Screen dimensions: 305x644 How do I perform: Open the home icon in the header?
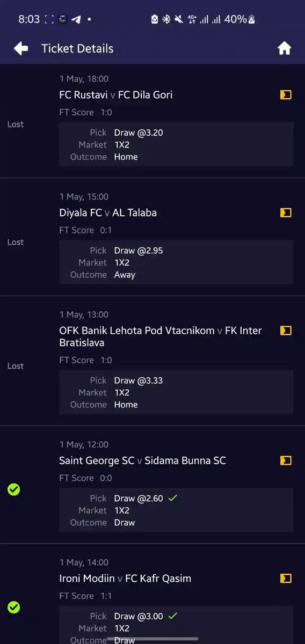[x=284, y=49]
